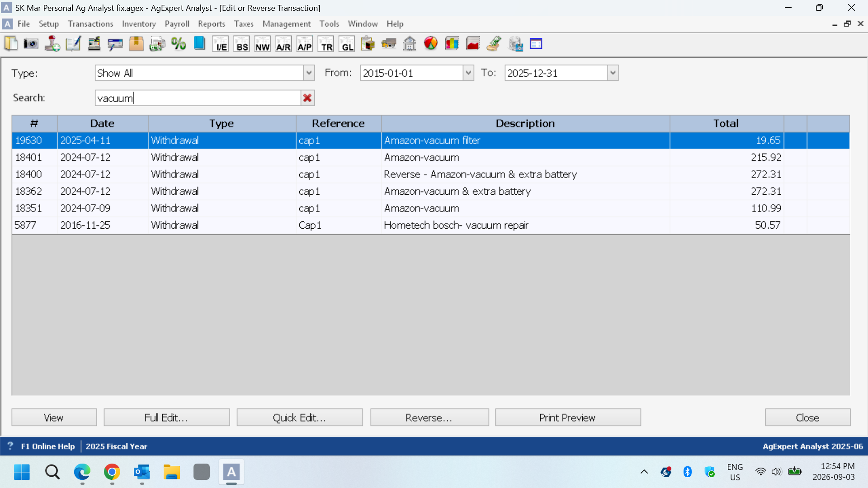Click the Full Edit button
The height and width of the screenshot is (488, 868).
pos(166,418)
